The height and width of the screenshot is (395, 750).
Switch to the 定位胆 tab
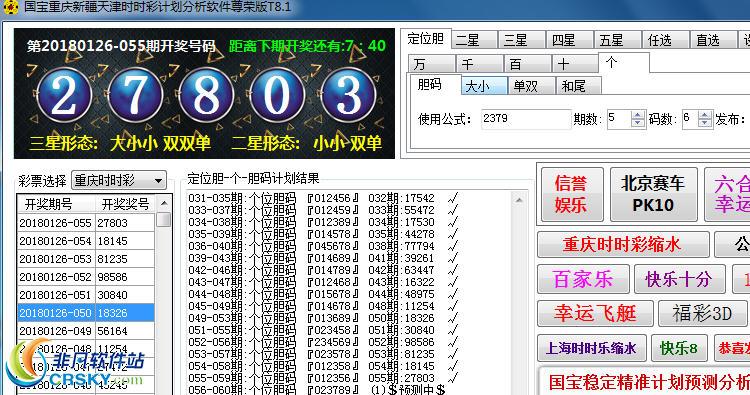pyautogui.click(x=426, y=39)
